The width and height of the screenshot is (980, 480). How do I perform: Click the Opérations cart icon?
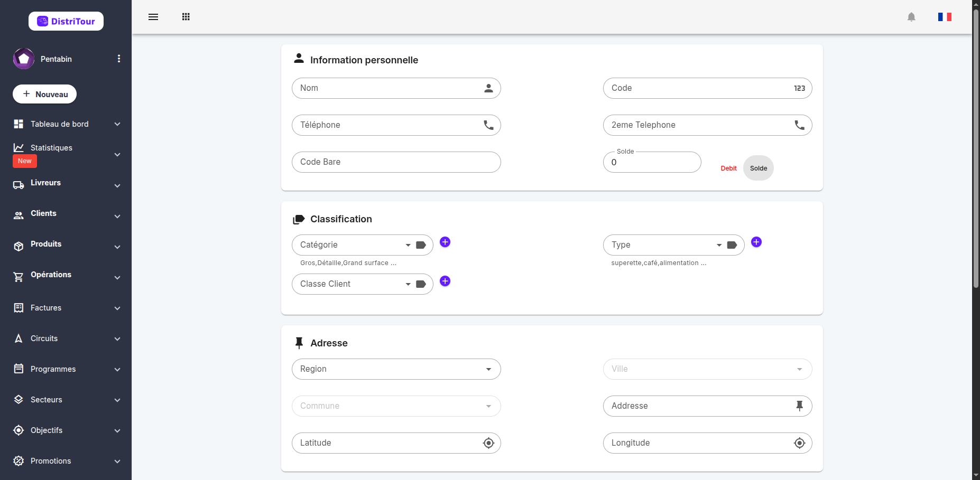19,277
